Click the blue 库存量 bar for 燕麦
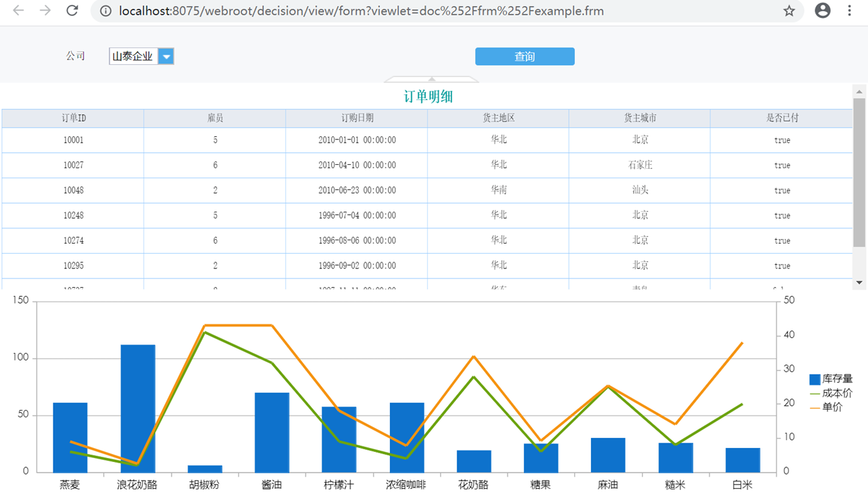The image size is (868, 496). click(x=70, y=437)
